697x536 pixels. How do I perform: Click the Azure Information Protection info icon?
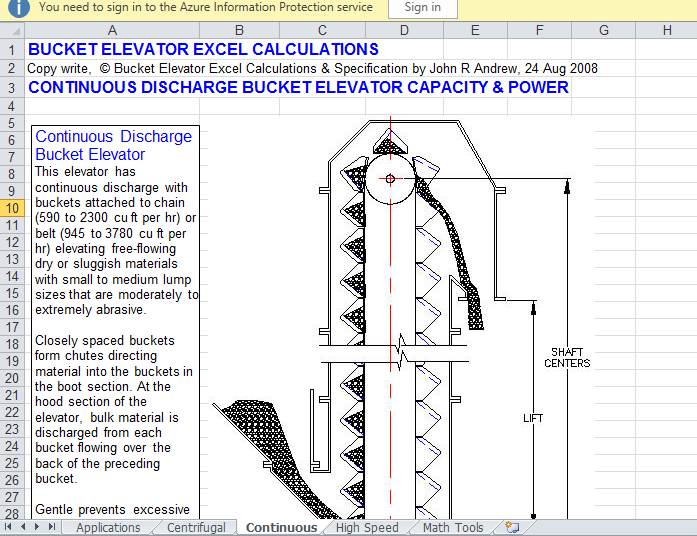[19, 7]
